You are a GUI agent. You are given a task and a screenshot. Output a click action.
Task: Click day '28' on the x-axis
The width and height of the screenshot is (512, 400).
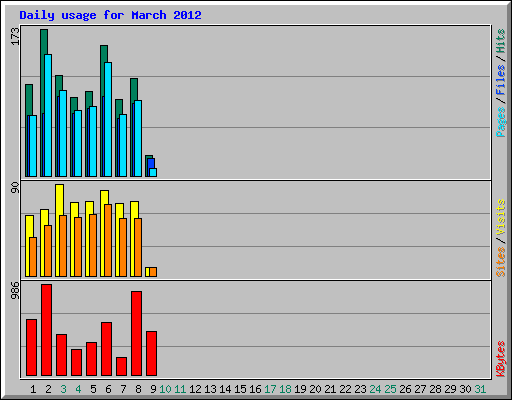point(435,389)
